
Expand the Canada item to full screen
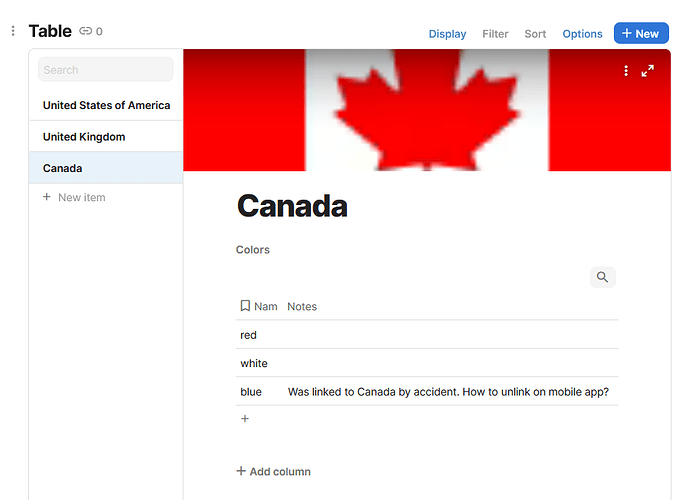coord(648,71)
